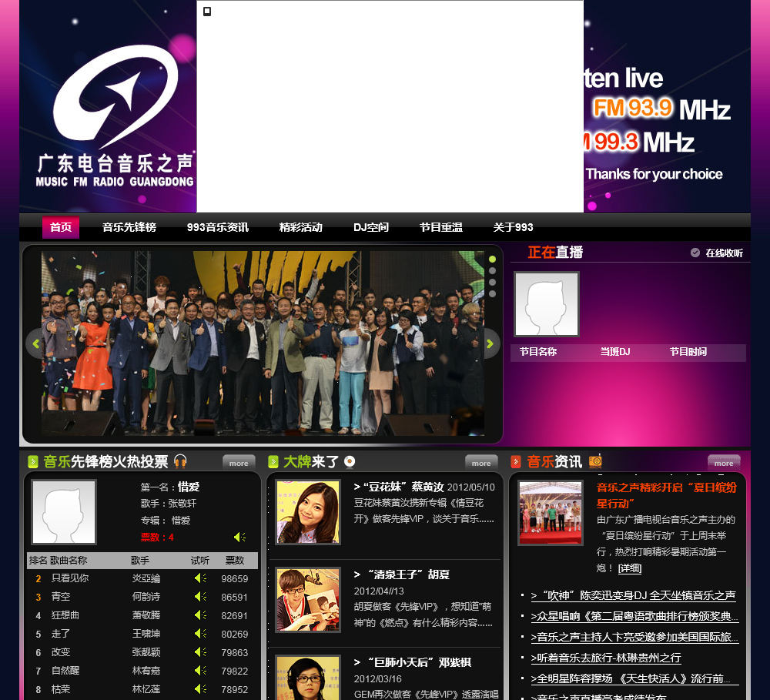Click the 蔡黄汝 photo thumbnail
Image resolution: width=770 pixels, height=700 pixels.
(x=308, y=512)
